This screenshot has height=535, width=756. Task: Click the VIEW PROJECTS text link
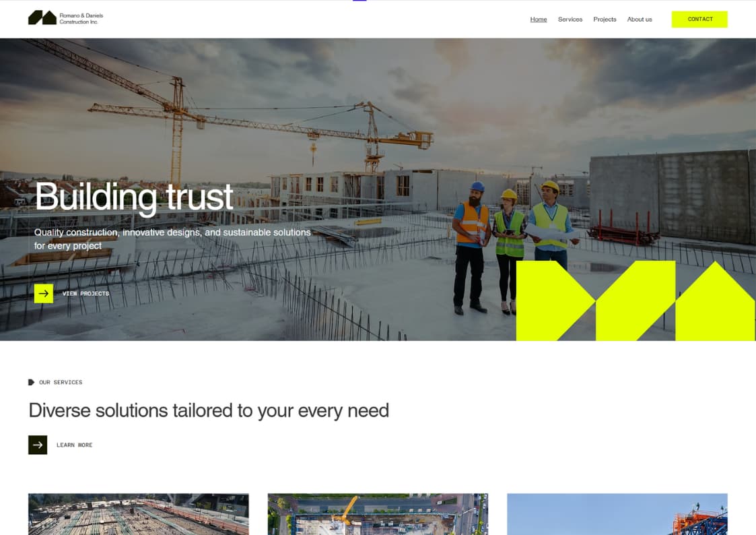click(x=85, y=293)
